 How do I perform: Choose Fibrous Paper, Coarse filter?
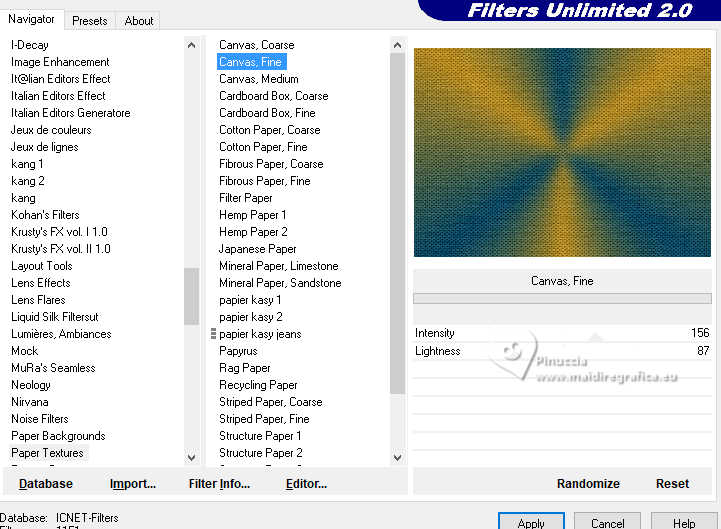[x=271, y=164]
